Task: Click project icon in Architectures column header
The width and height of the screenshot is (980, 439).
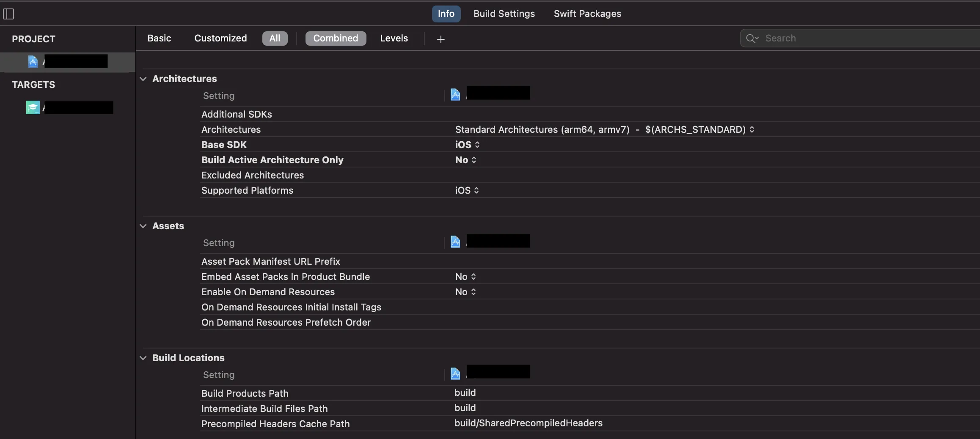Action: coord(455,95)
